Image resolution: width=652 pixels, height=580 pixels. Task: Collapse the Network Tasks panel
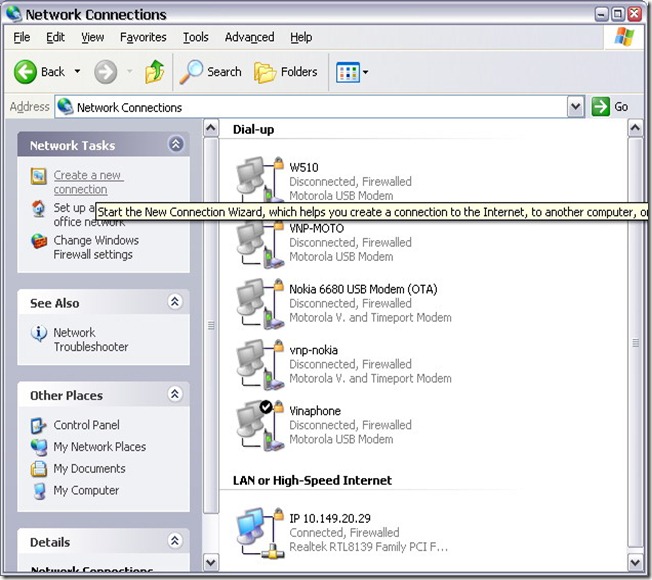[176, 144]
